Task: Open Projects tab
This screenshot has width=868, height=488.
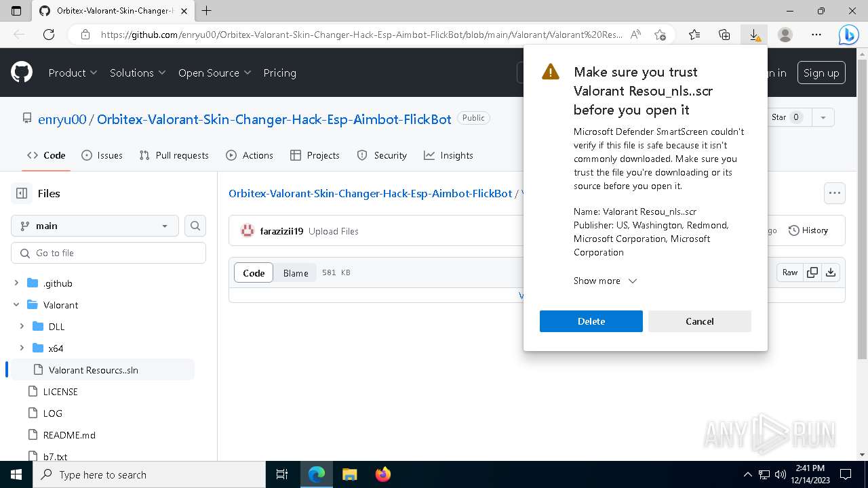Action: click(x=315, y=155)
